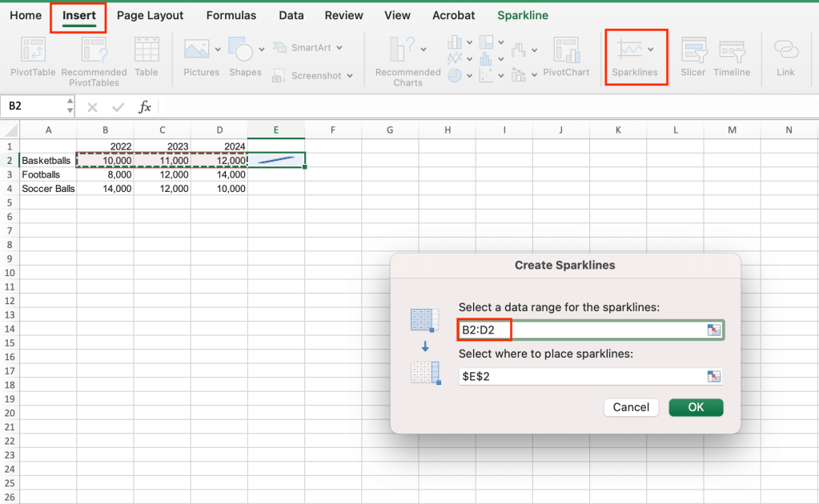Image resolution: width=819 pixels, height=504 pixels.
Task: Open the View tab
Action: [397, 15]
